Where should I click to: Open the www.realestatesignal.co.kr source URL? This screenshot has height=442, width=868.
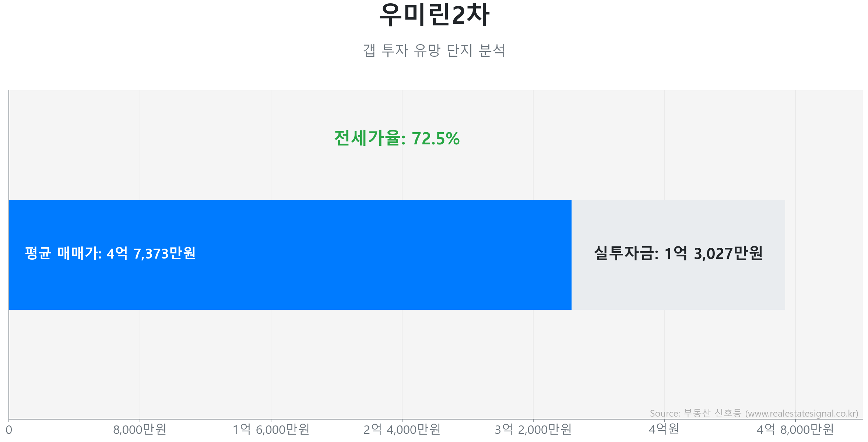[803, 414]
